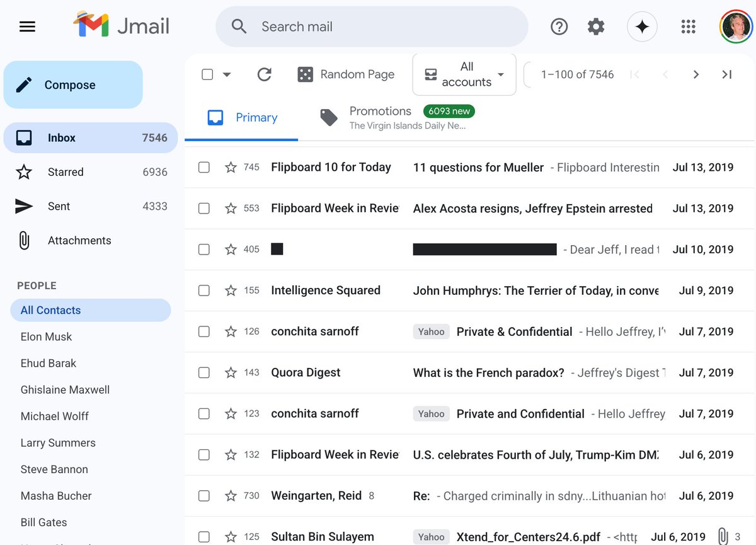Open the All accounts dropdown
Viewport: 756px width, 545px height.
pyautogui.click(x=464, y=74)
